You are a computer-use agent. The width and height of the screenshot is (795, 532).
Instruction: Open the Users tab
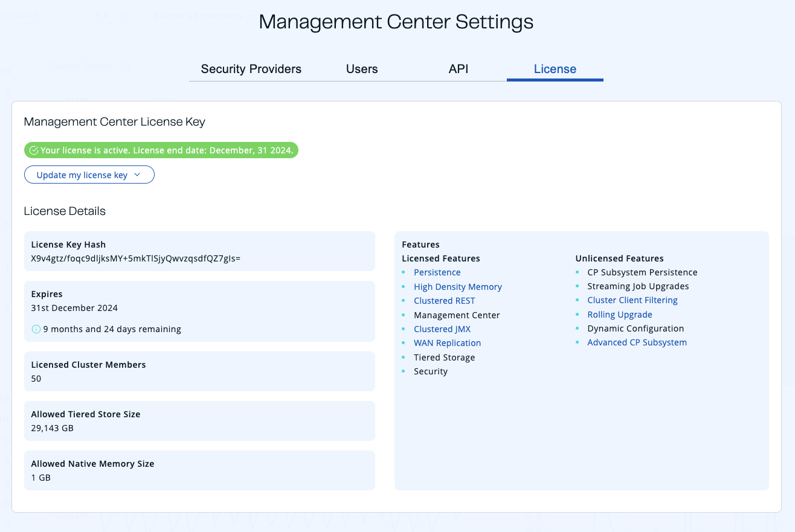pos(361,69)
